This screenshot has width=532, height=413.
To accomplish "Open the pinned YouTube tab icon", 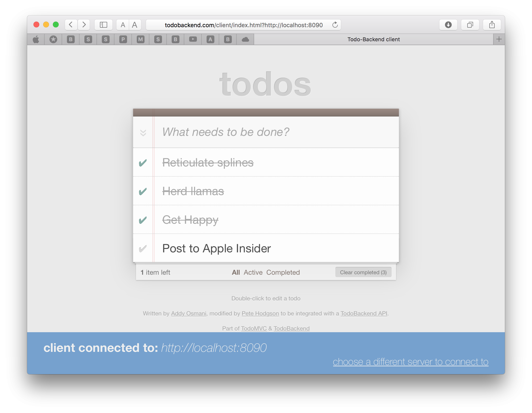I will (x=193, y=39).
